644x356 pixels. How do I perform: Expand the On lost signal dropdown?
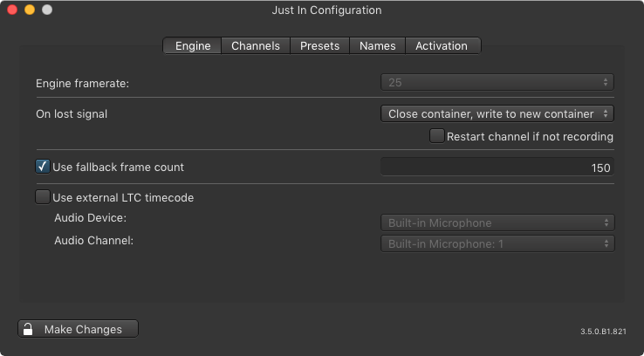click(x=497, y=113)
